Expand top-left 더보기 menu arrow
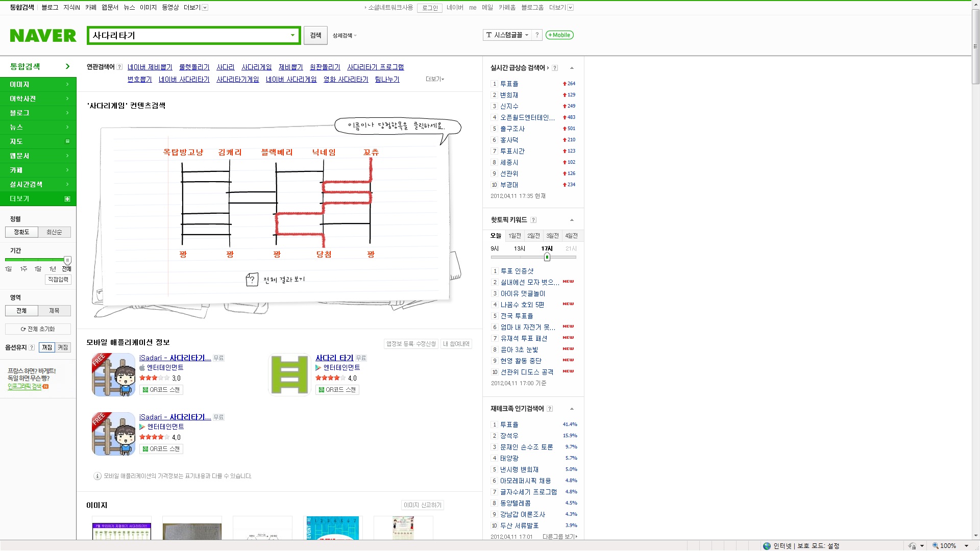 (x=205, y=8)
